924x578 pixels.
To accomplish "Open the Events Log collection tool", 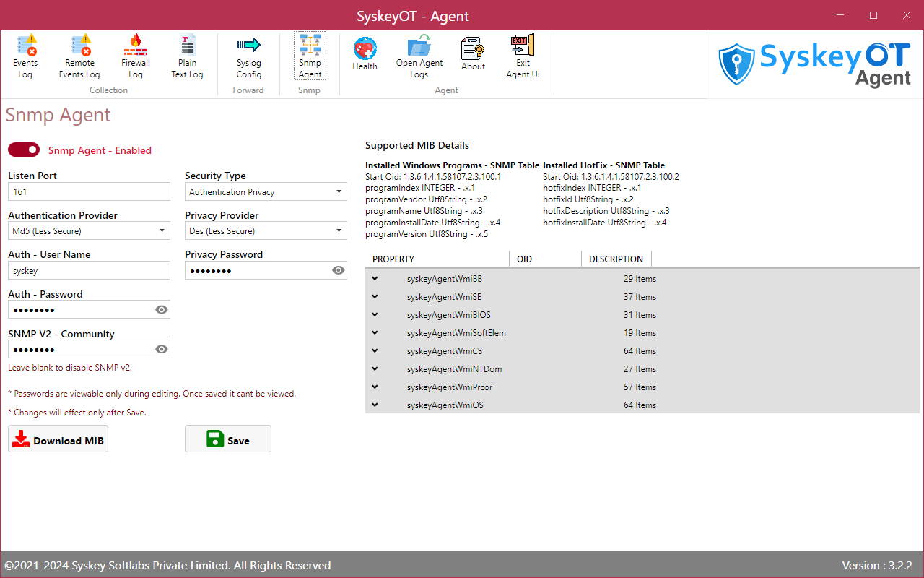I will click(25, 54).
